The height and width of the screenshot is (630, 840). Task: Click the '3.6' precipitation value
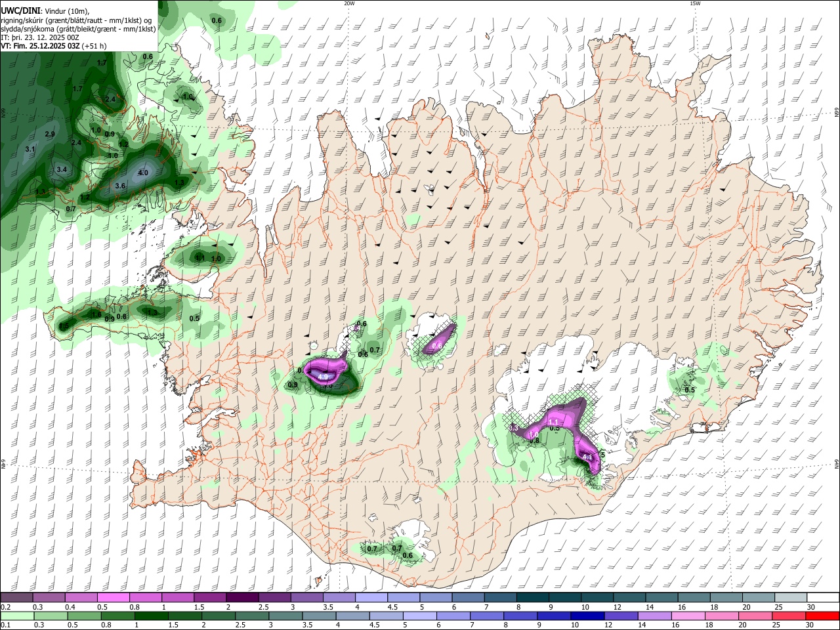coord(120,186)
